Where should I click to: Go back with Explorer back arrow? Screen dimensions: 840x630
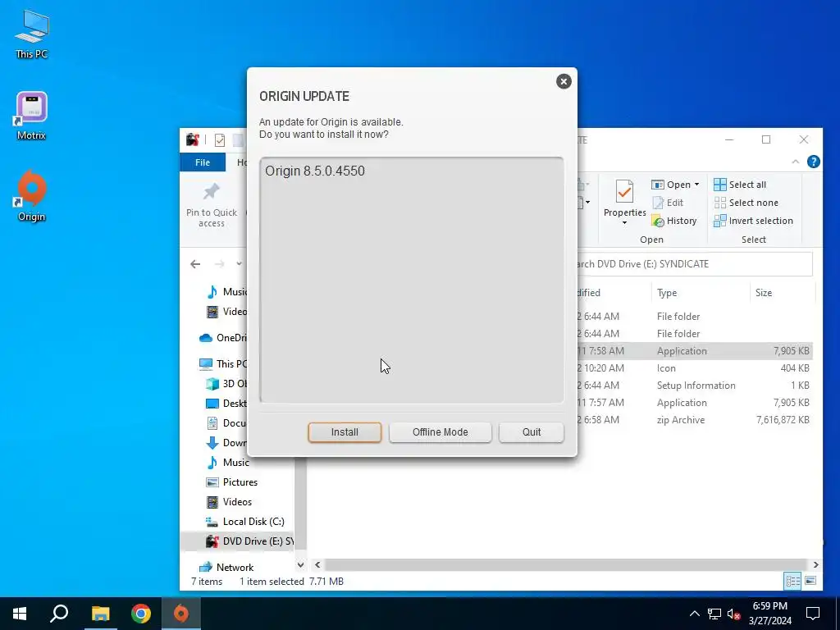tap(195, 264)
